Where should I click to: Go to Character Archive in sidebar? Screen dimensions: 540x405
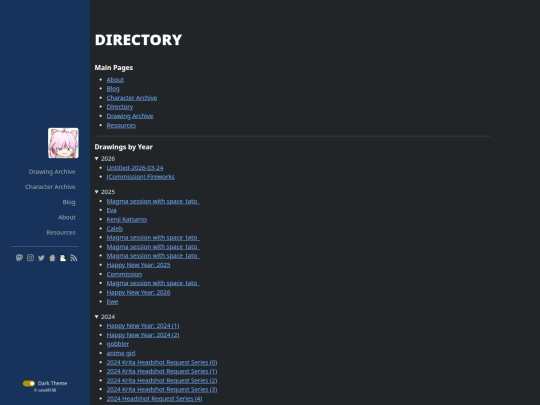pos(50,187)
